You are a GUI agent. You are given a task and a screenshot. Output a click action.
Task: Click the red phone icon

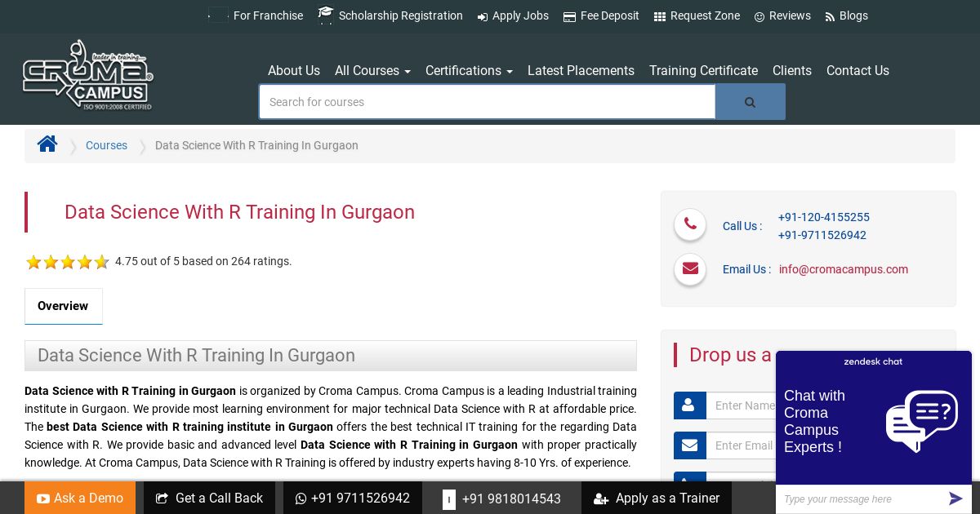pyautogui.click(x=690, y=224)
